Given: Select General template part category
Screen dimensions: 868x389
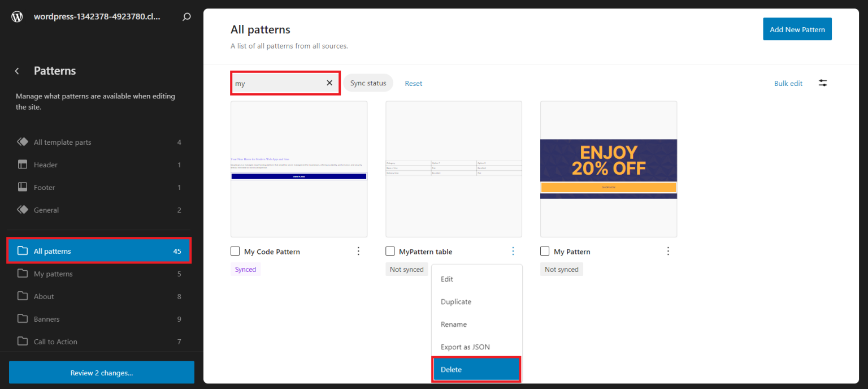Looking at the screenshot, I should coord(99,210).
